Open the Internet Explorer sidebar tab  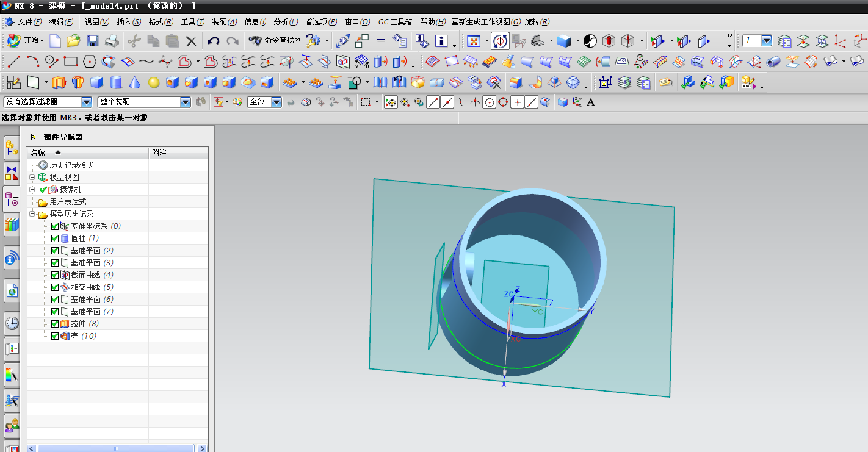(12, 291)
